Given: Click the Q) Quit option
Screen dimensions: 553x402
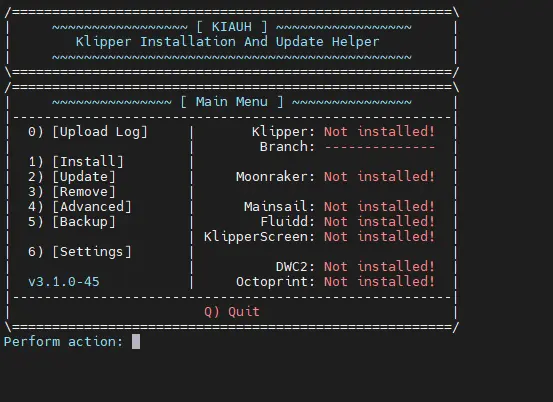Looking at the screenshot, I should [232, 312].
